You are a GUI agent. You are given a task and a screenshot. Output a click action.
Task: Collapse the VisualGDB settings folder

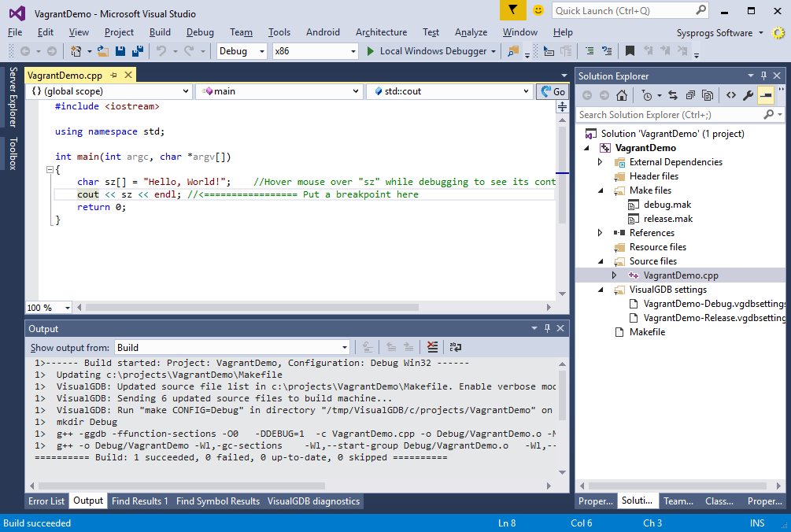point(601,290)
